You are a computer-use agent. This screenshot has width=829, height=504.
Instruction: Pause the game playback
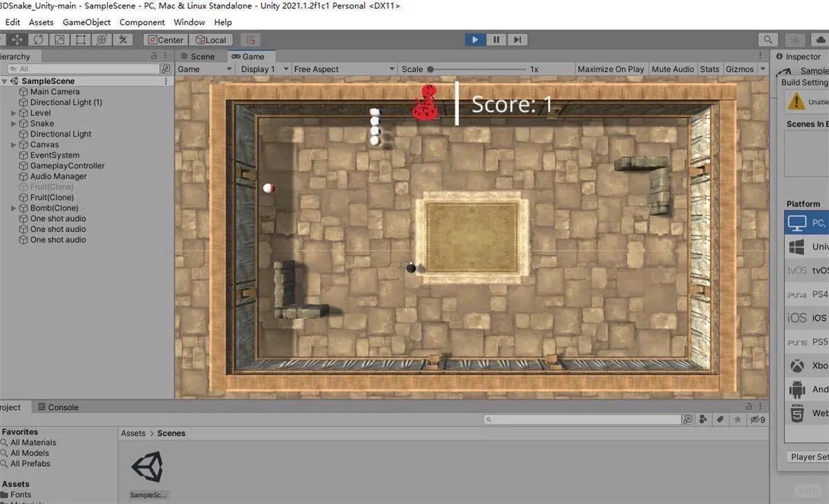pyautogui.click(x=496, y=39)
